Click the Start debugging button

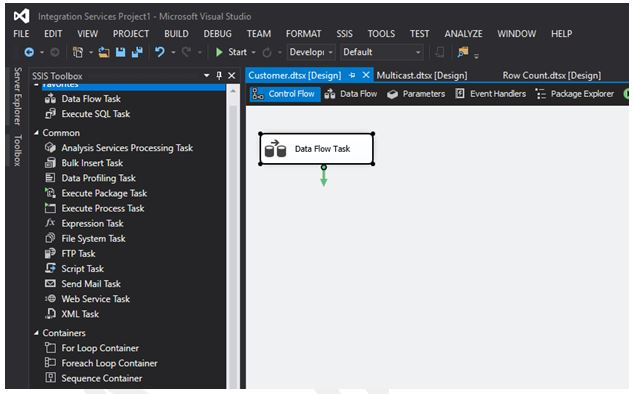click(232, 52)
